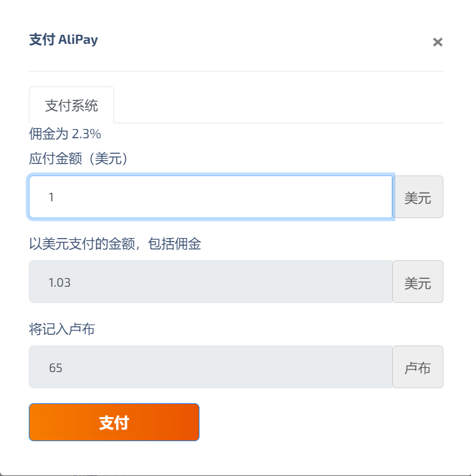Viewport: 471px width, 476px height.
Task: Click the 应付金额 amount input field
Action: (x=210, y=197)
